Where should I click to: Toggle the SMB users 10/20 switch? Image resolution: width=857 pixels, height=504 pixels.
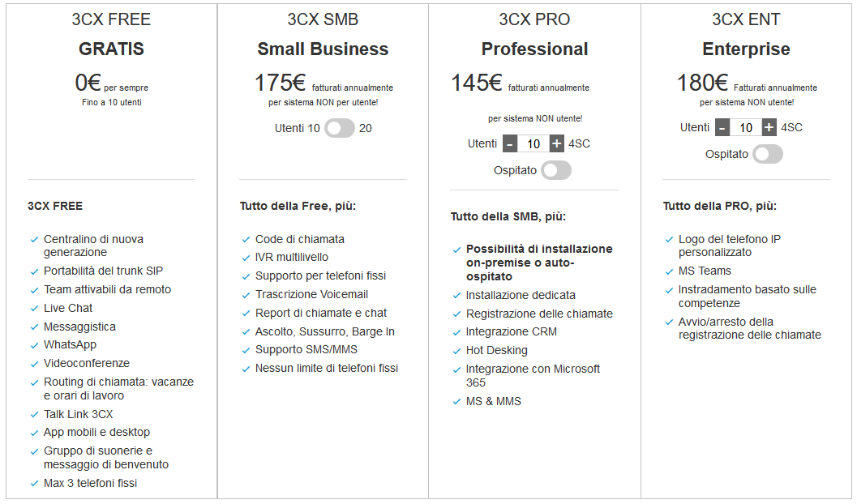340,128
